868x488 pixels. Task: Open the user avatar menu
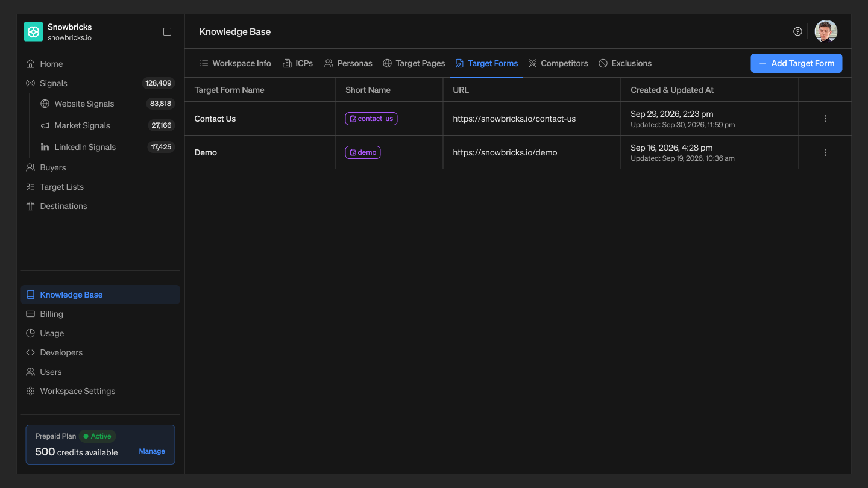coord(826,31)
